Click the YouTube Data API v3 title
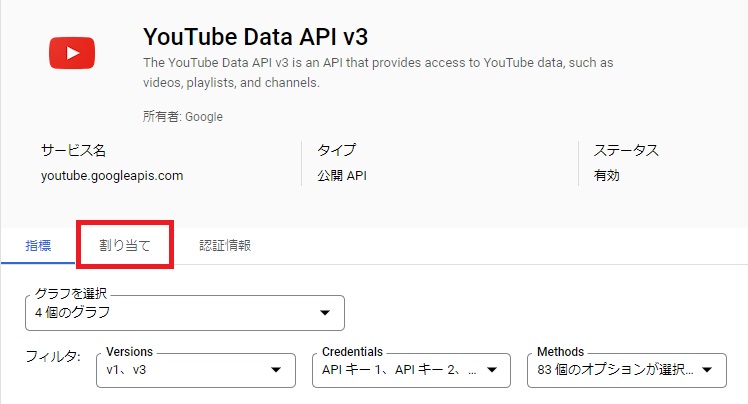 256,37
